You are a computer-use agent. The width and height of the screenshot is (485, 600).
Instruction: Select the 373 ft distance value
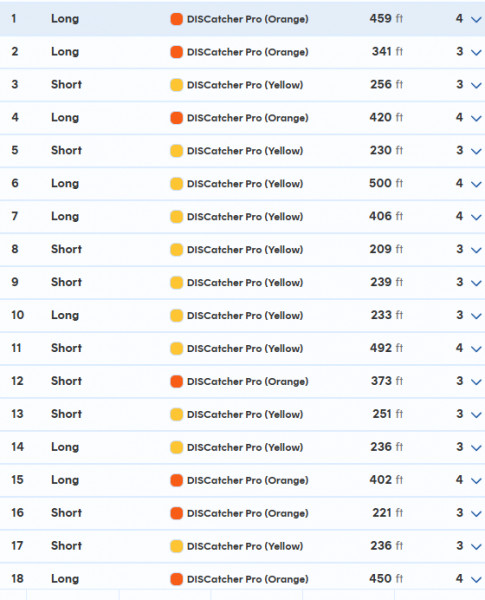click(387, 380)
